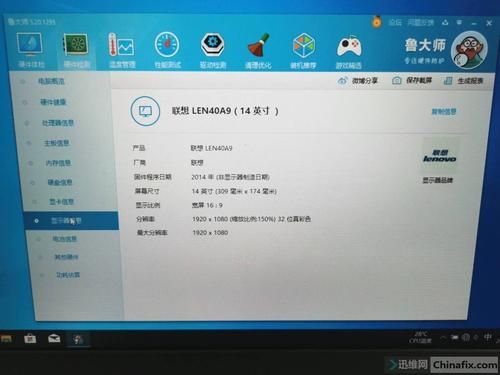Share via 微博分享 button
This screenshot has height=375, width=500.
358,81
